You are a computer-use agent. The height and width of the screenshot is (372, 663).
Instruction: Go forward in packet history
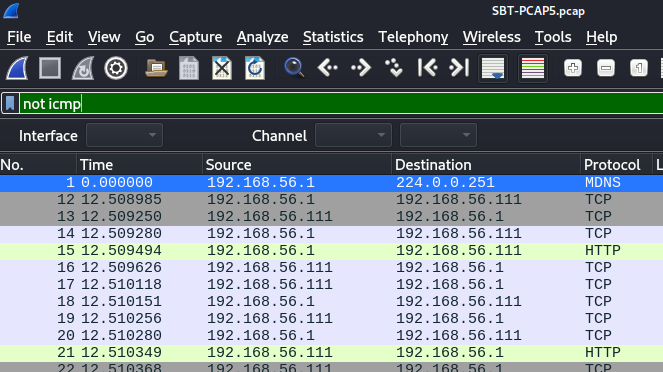(361, 68)
